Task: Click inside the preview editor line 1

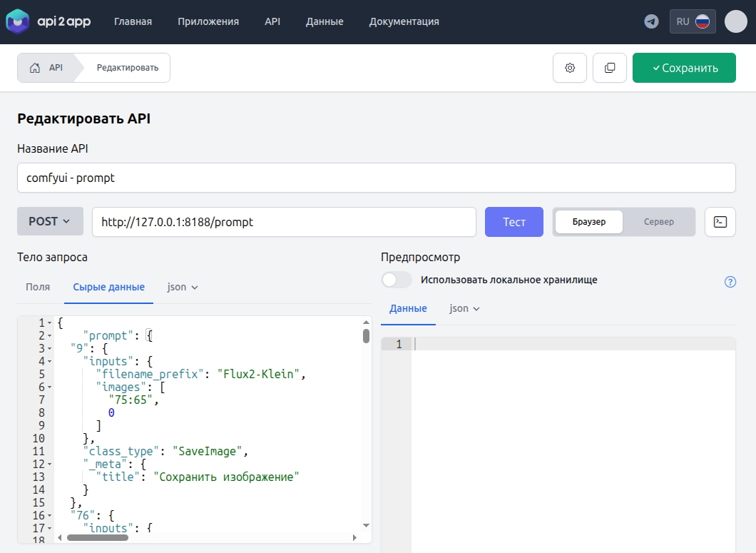Action: 573,344
